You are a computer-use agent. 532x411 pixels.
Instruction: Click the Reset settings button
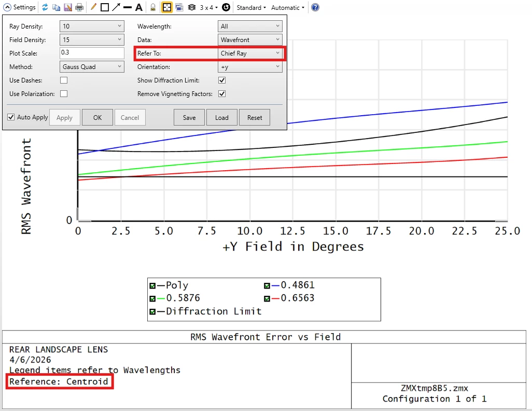(x=255, y=117)
